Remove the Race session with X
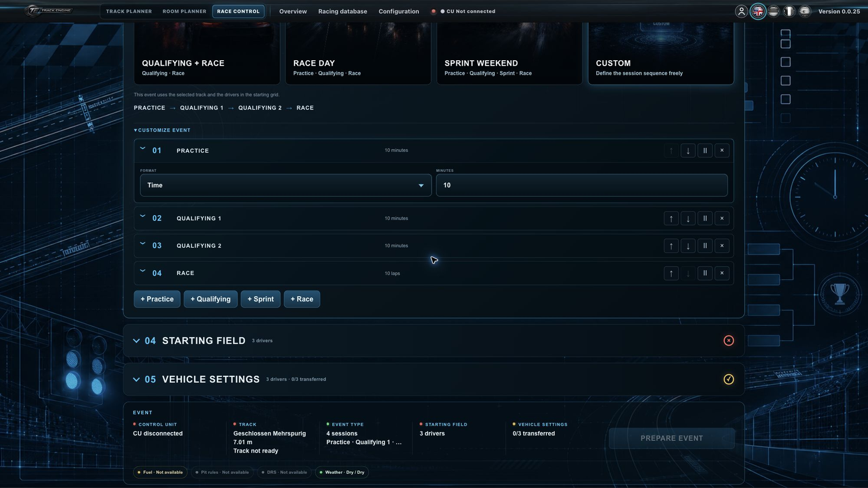Viewport: 868px width, 488px height. (x=722, y=273)
